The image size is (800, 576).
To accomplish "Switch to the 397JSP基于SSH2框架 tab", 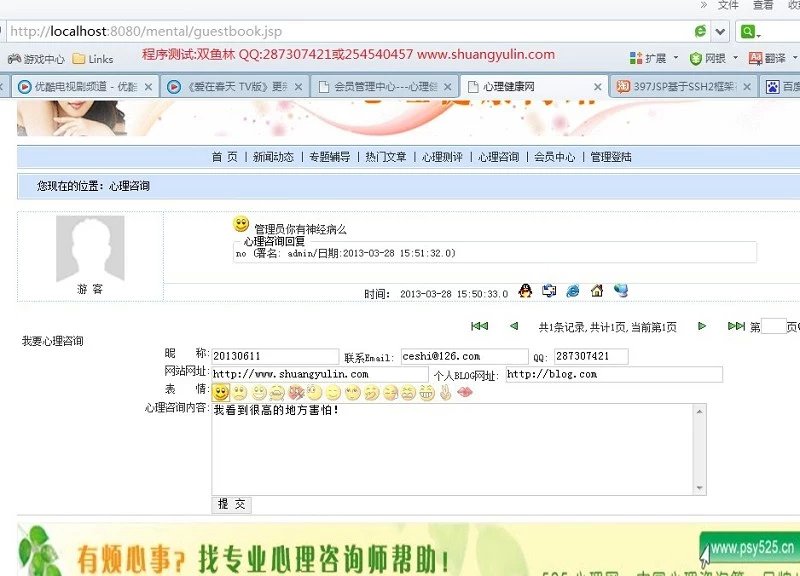I will coord(683,87).
